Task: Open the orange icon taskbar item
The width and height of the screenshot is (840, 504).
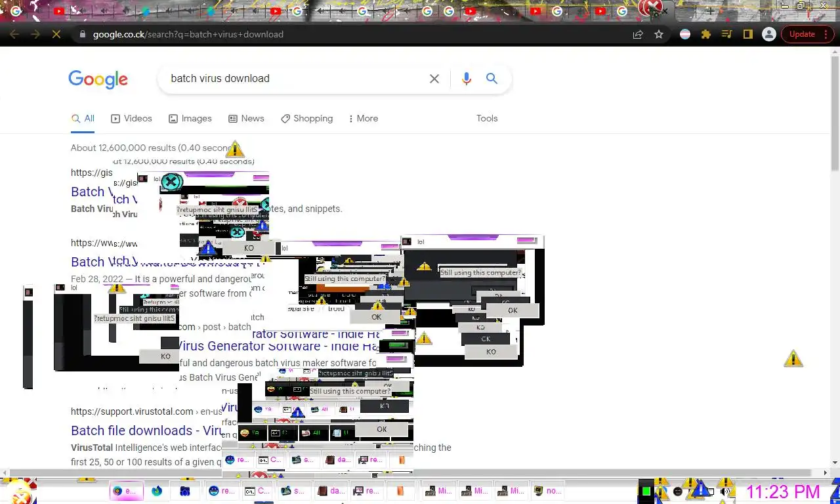Action: click(400, 491)
